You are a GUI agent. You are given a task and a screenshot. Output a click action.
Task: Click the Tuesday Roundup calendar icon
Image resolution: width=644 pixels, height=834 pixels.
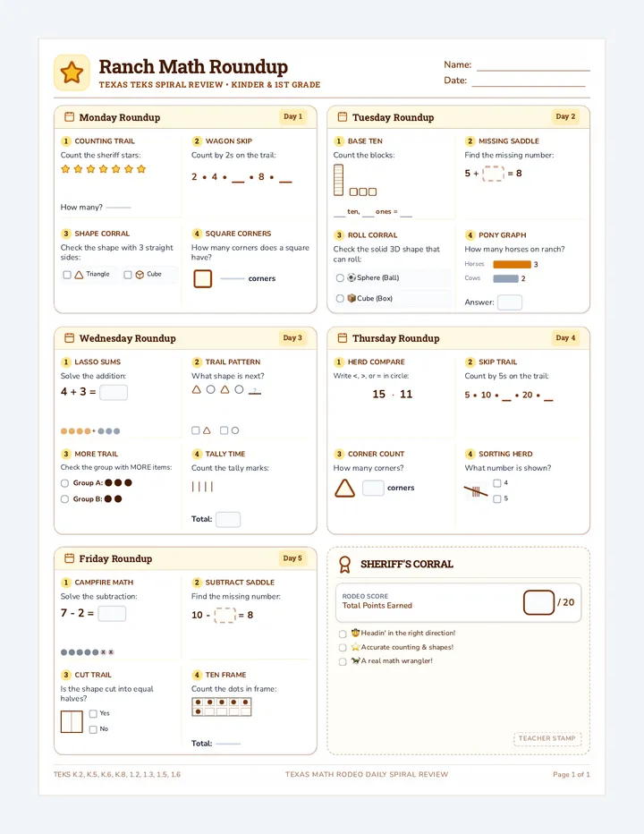coord(343,117)
